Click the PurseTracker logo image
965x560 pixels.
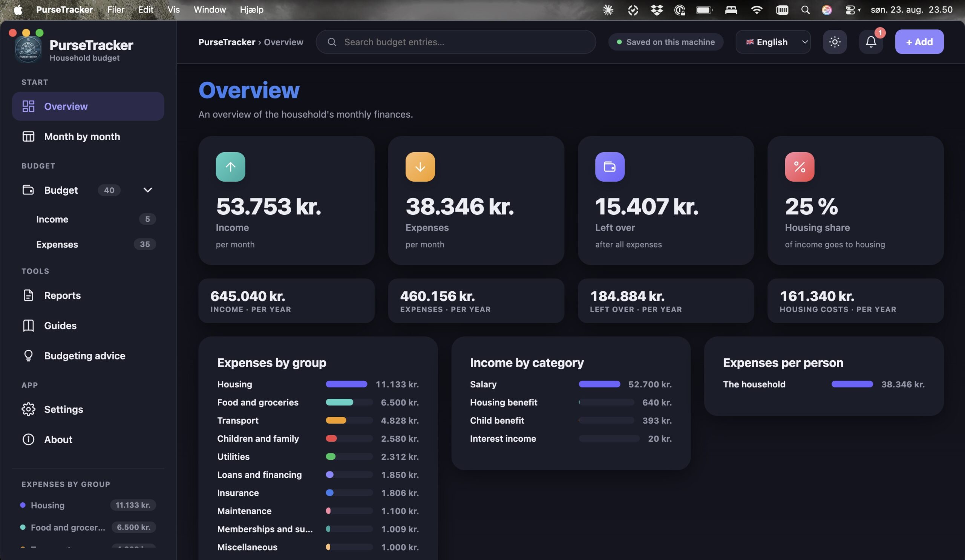(28, 49)
